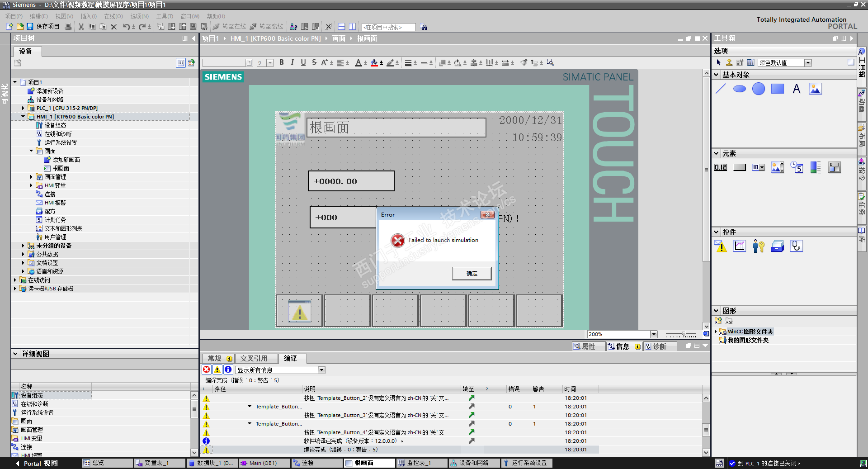Screen dimensions: 868x469
Task: Expand the 画面管理 tree node
Action: (x=31, y=177)
